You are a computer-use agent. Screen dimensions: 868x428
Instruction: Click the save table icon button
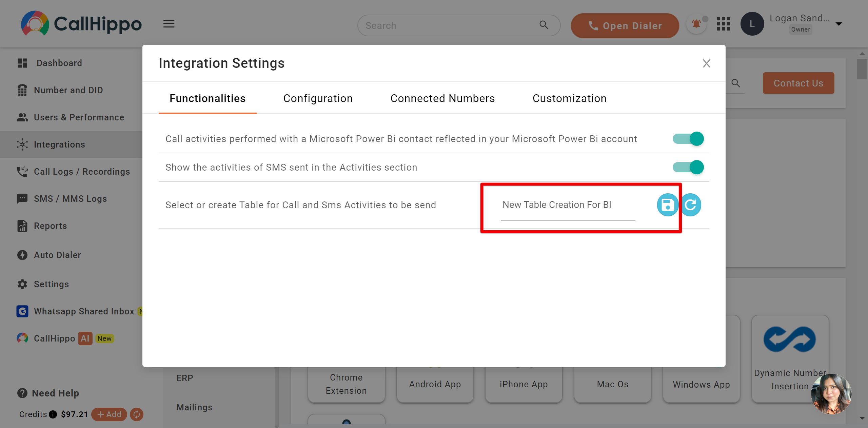(668, 205)
